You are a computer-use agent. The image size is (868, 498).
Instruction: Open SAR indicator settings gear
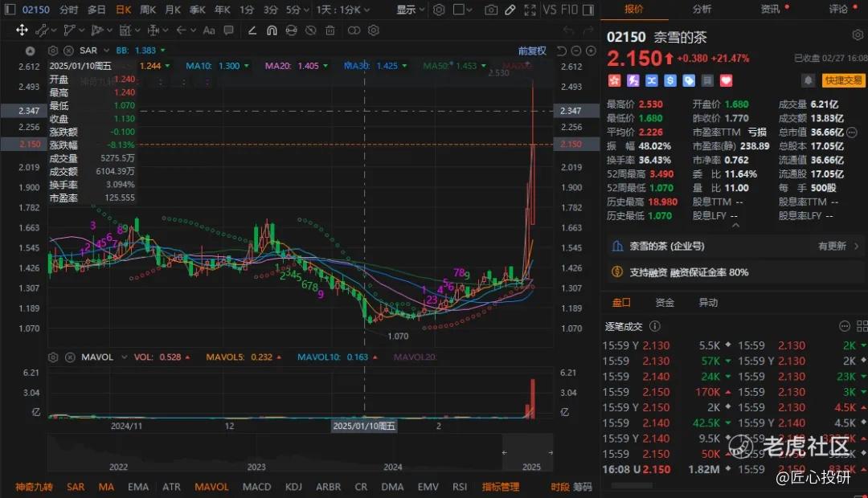coord(52,51)
